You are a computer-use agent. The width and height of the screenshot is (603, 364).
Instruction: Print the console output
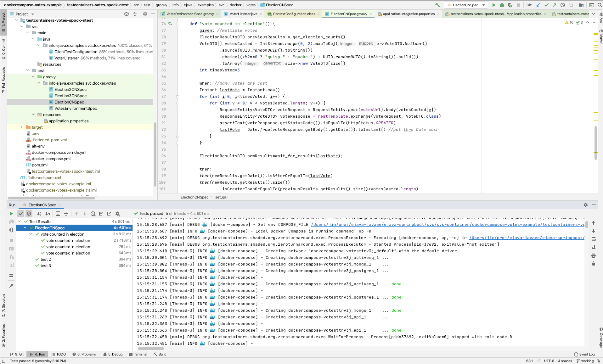594,255
